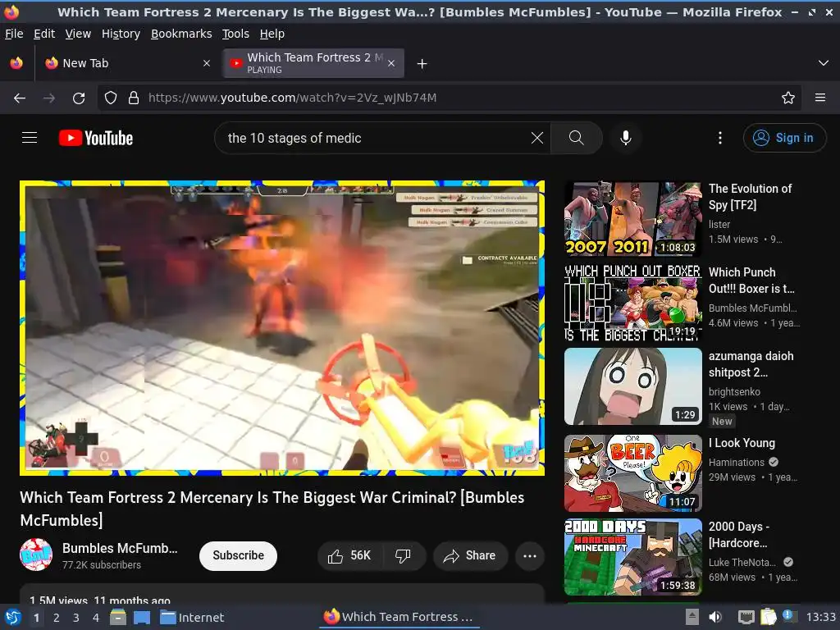Open Bumbles McFumbles channel avatar

[x=36, y=555]
